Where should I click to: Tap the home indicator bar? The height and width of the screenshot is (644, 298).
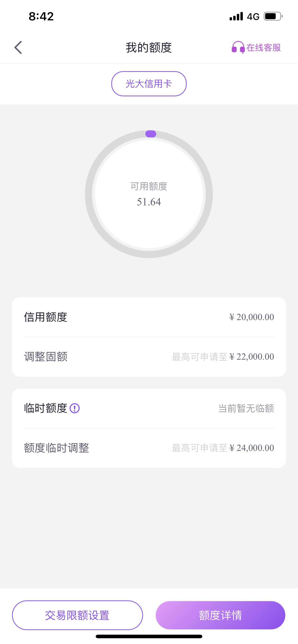[149, 636]
